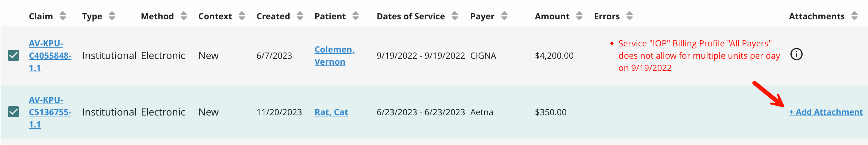
Task: Sort table by Created date arrows
Action: pyautogui.click(x=300, y=16)
